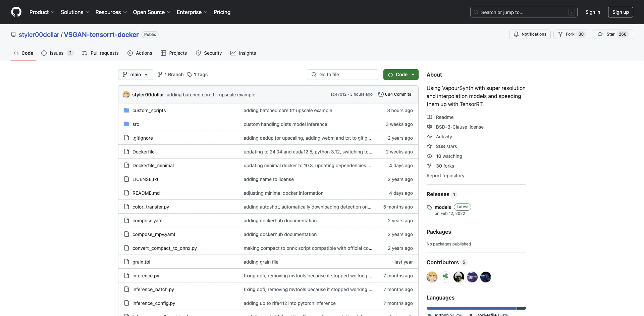Open the main branch selector

click(x=136, y=75)
